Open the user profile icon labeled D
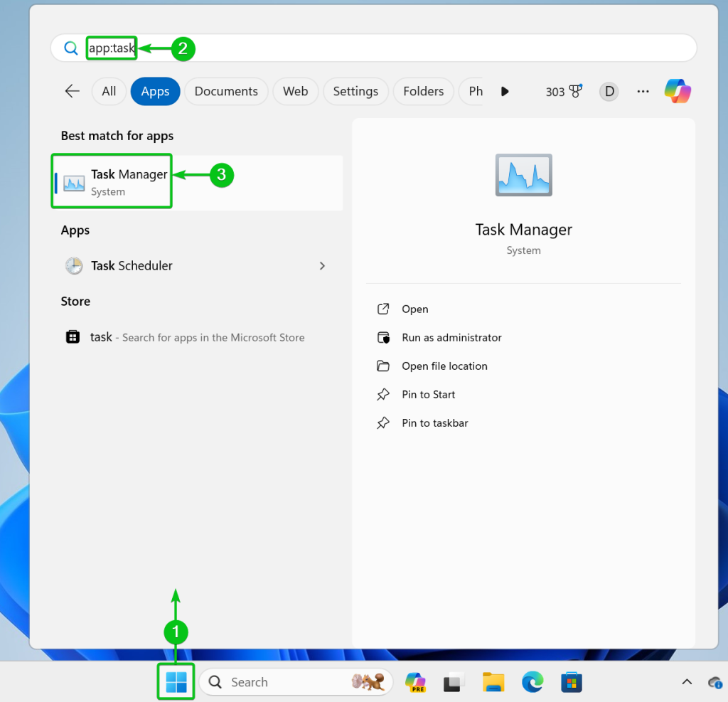 tap(609, 91)
